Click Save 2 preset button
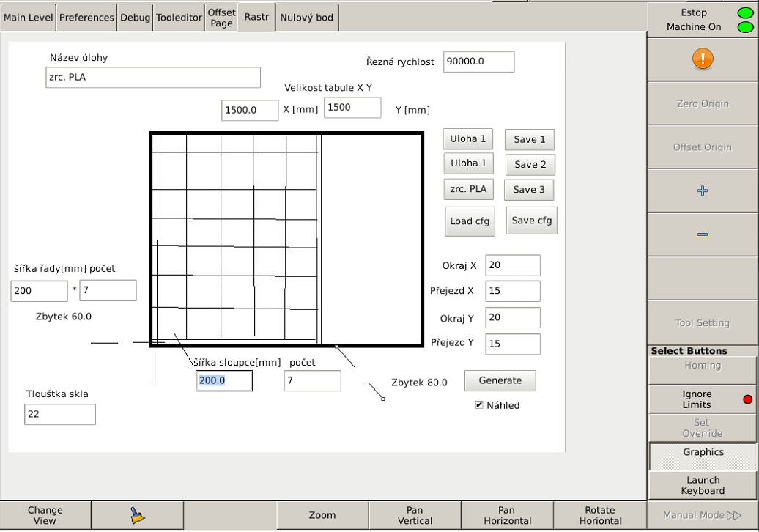 pyautogui.click(x=530, y=165)
